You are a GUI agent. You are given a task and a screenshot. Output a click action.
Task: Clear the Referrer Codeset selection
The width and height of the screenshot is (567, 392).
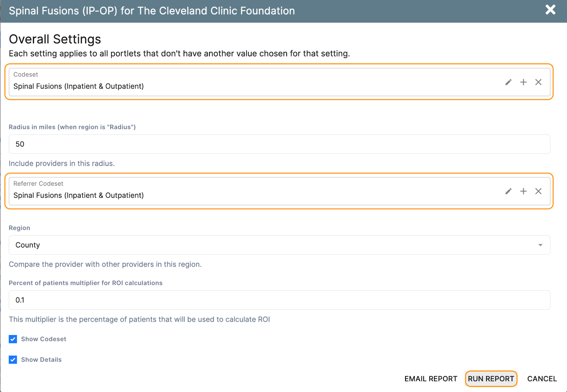538,191
